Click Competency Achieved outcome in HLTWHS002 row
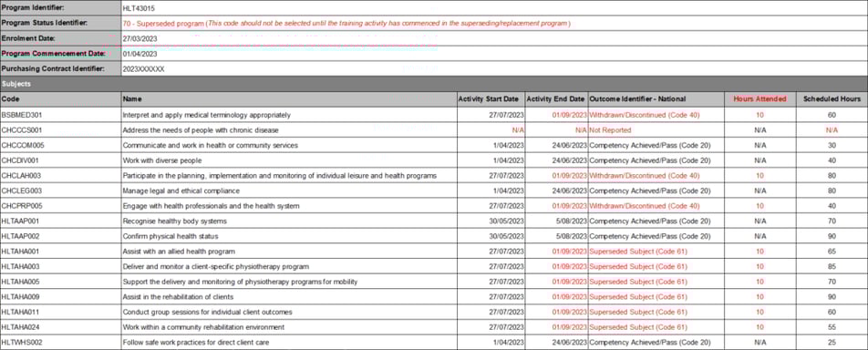Screen dimensions: 868x350 pos(650,342)
